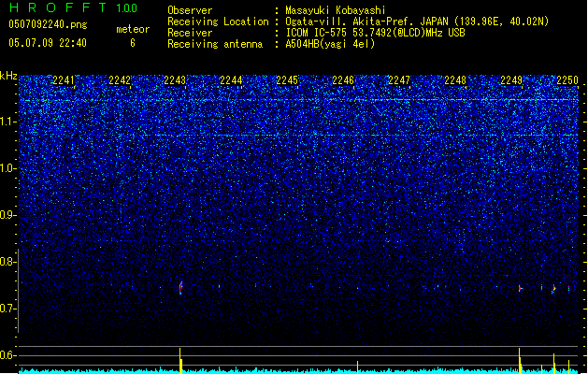Screen dimensions: 588x374
Task: Click the 2242 time marker
Action: [x=120, y=80]
